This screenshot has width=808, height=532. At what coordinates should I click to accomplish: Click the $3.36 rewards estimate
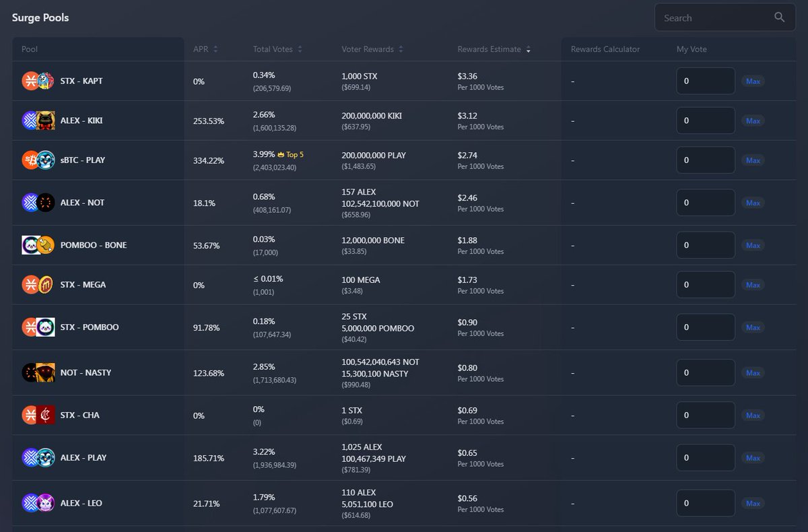pyautogui.click(x=467, y=76)
